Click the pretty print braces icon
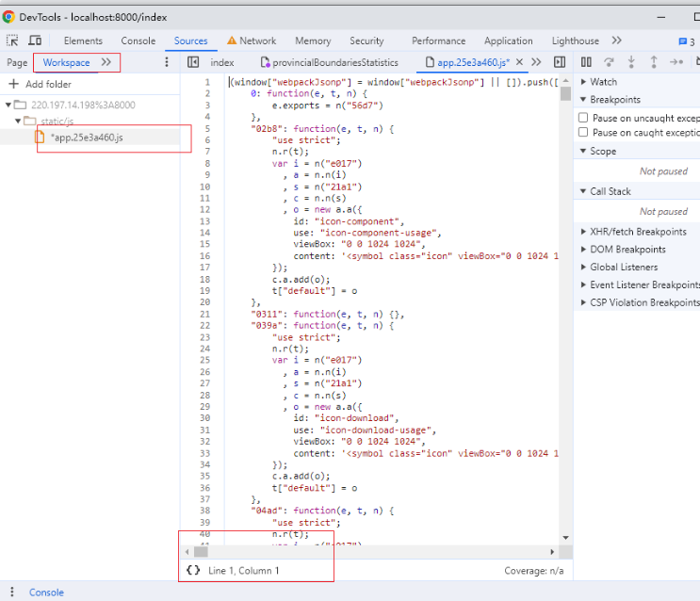Screen dimensions: 700x601 [193, 570]
